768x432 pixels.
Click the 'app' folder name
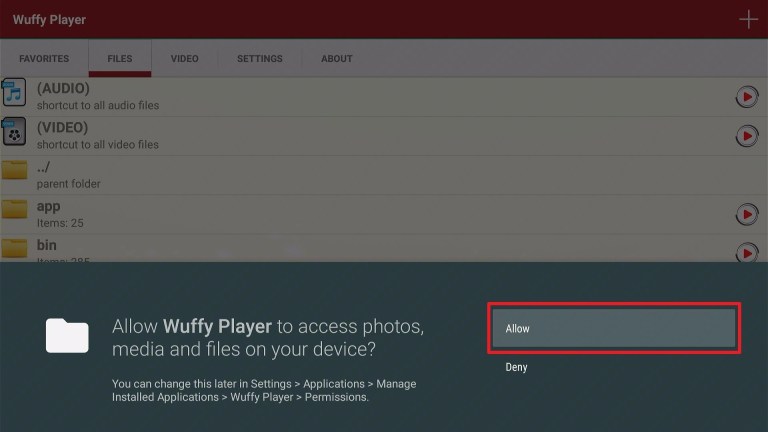point(48,206)
